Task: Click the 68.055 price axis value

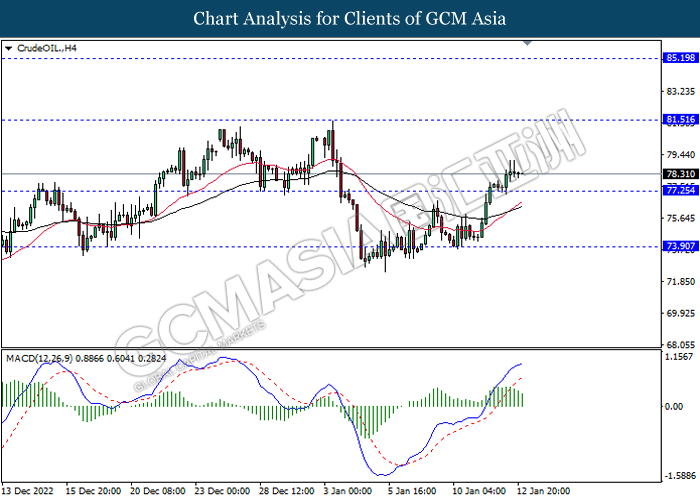Action: (x=681, y=345)
